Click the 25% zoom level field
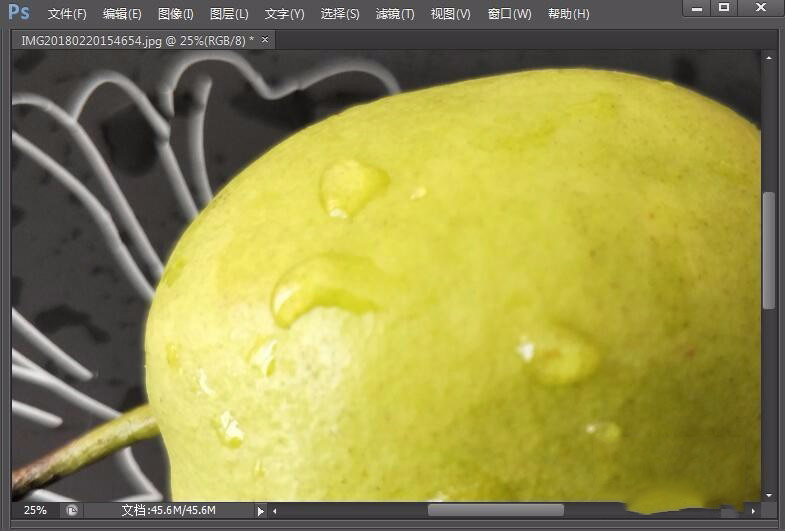The height and width of the screenshot is (531, 785). click(x=35, y=510)
